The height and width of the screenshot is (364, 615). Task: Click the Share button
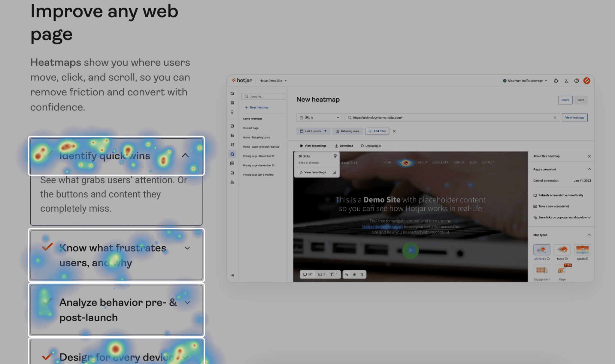coord(565,100)
